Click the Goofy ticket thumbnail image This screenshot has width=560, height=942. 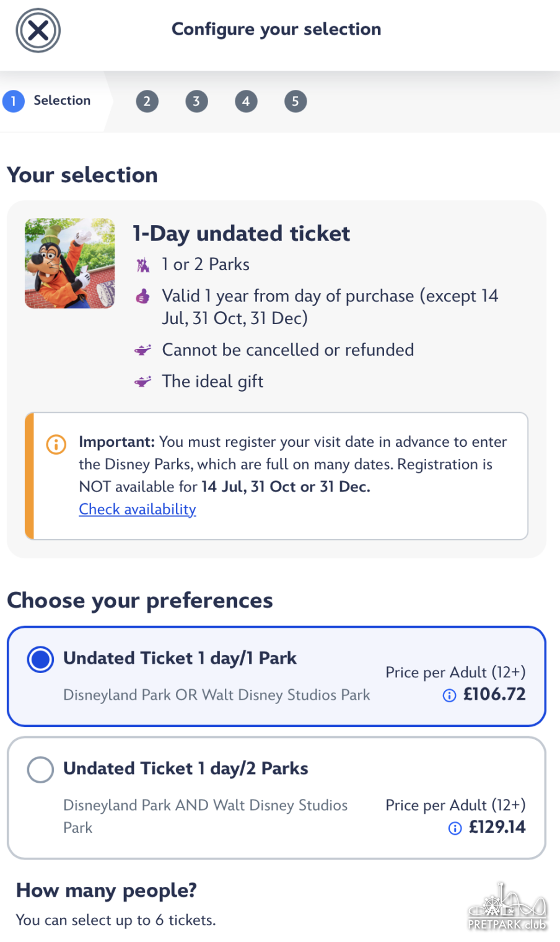click(x=69, y=263)
